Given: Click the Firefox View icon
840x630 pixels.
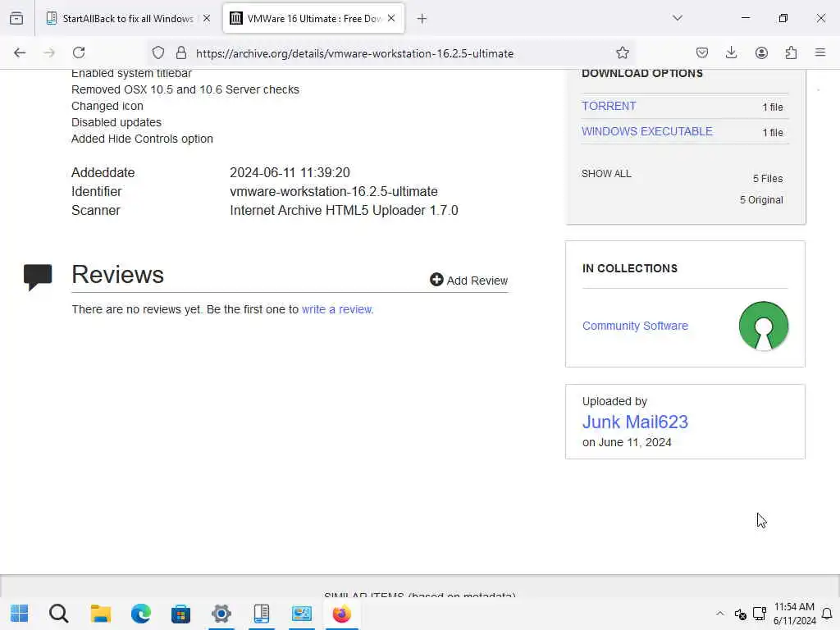Looking at the screenshot, I should click(16, 18).
